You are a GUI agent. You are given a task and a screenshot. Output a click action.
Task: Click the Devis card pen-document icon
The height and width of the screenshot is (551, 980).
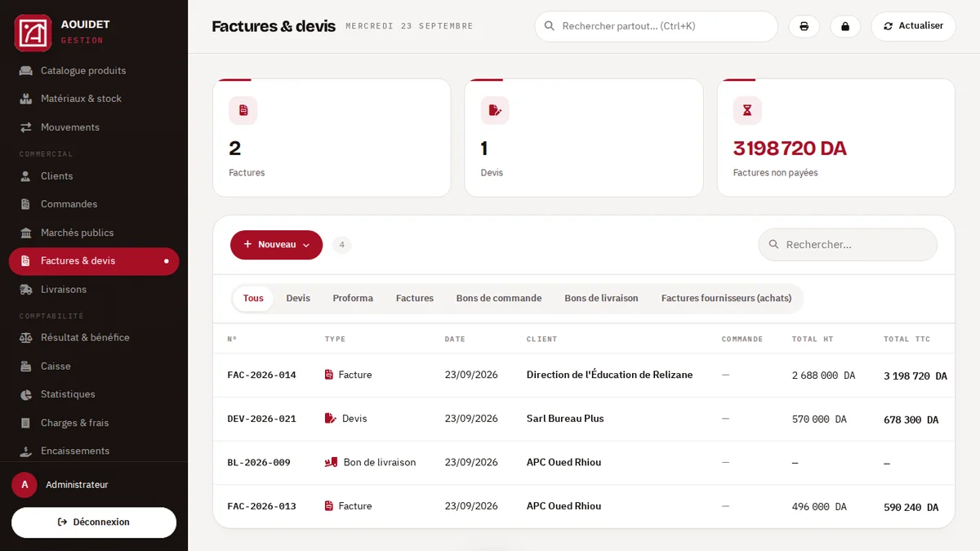pos(495,110)
